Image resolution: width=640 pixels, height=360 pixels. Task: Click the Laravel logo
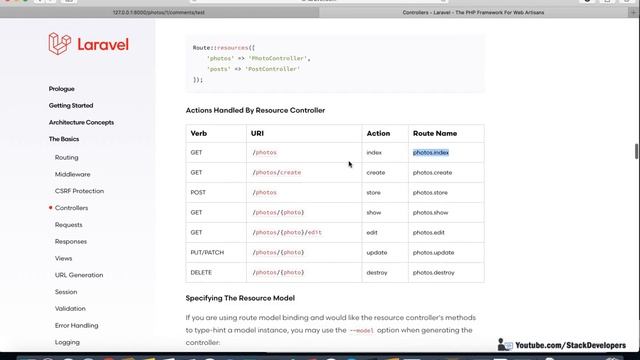88,44
